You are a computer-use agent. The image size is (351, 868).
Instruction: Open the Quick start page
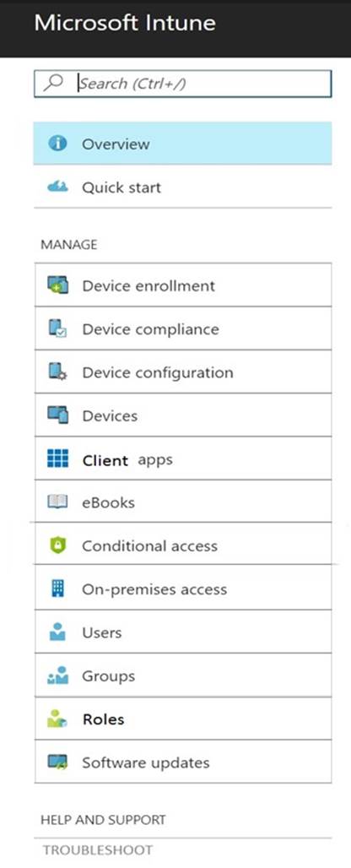[x=182, y=187]
